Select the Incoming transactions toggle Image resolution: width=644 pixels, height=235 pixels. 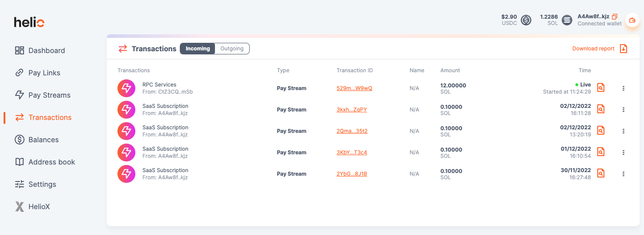coord(198,49)
